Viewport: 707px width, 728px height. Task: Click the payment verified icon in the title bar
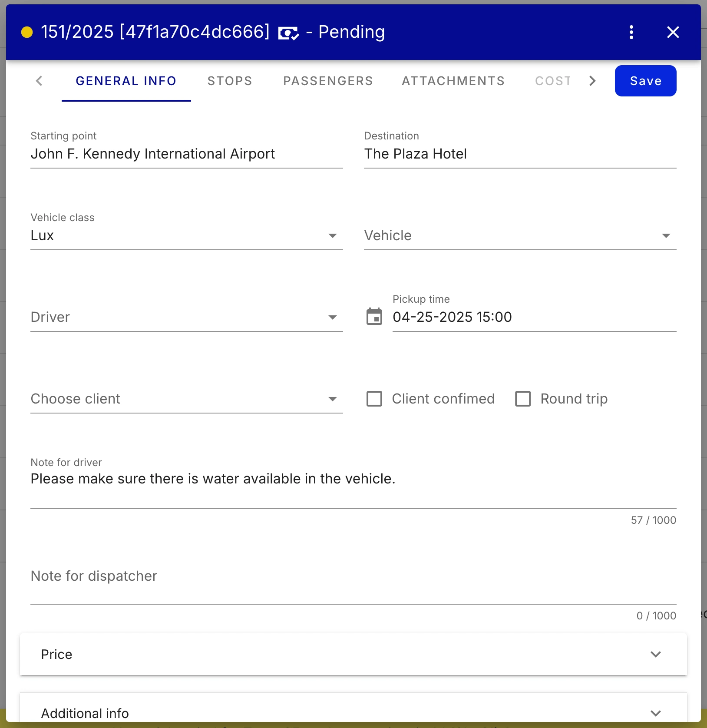(289, 32)
